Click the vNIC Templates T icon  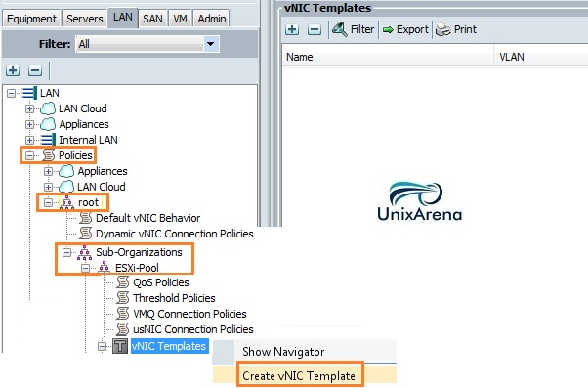[120, 346]
